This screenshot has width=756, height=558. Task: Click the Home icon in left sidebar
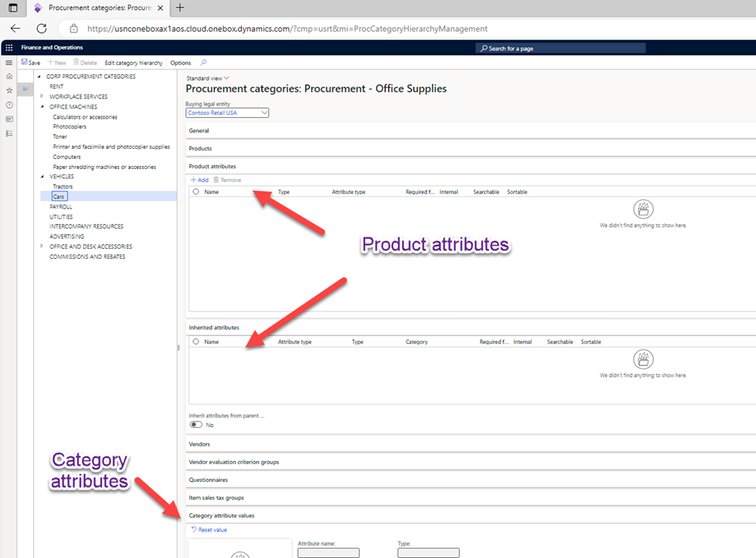coord(9,76)
